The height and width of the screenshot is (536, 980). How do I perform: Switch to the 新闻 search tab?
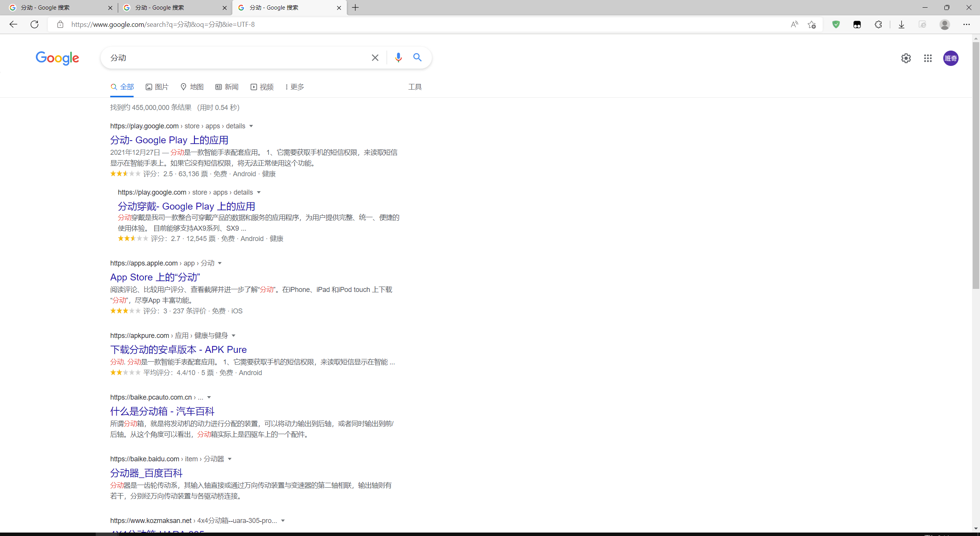tap(227, 87)
